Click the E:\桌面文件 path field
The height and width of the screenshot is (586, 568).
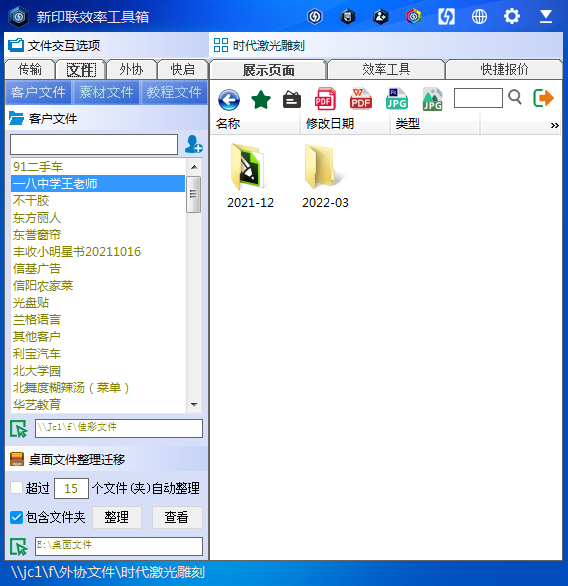[x=119, y=546]
